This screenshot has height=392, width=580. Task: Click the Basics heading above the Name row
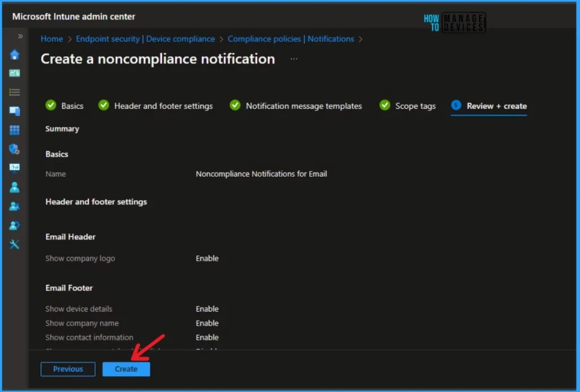pos(57,154)
